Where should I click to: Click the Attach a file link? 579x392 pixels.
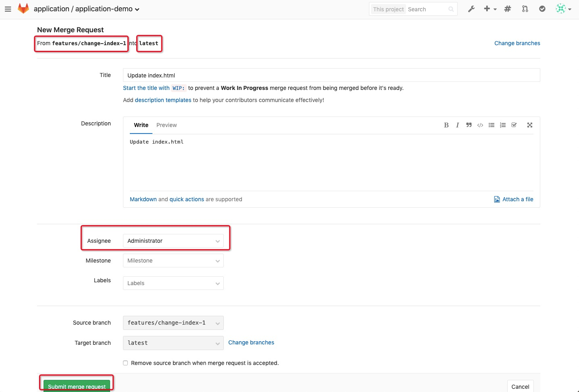click(514, 199)
